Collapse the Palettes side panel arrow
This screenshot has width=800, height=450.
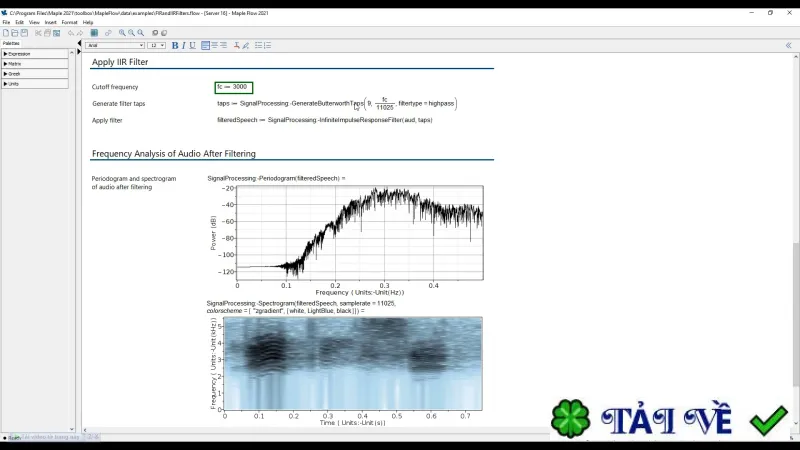pyautogui.click(x=79, y=44)
